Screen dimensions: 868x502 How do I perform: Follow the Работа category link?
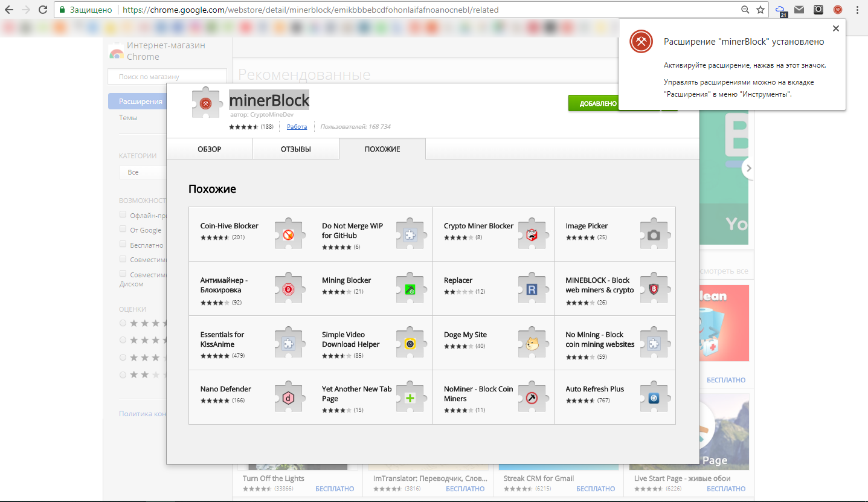pos(297,127)
